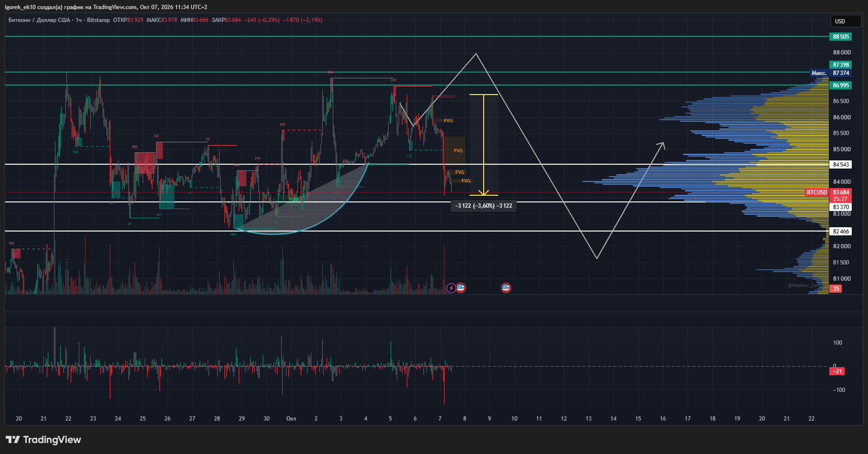Select the 82 466 white level label
Image resolution: width=868 pixels, height=454 pixels.
point(841,232)
